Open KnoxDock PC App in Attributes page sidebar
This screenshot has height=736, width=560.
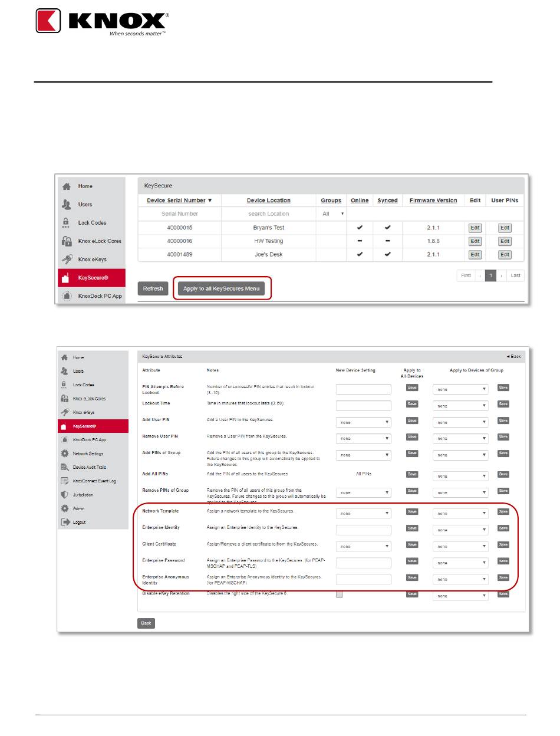click(92, 440)
